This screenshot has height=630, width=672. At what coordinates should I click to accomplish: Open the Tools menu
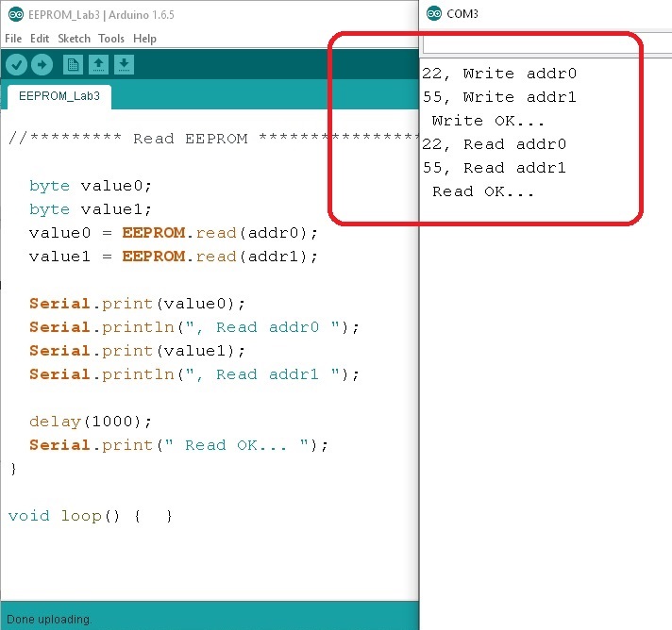point(111,39)
